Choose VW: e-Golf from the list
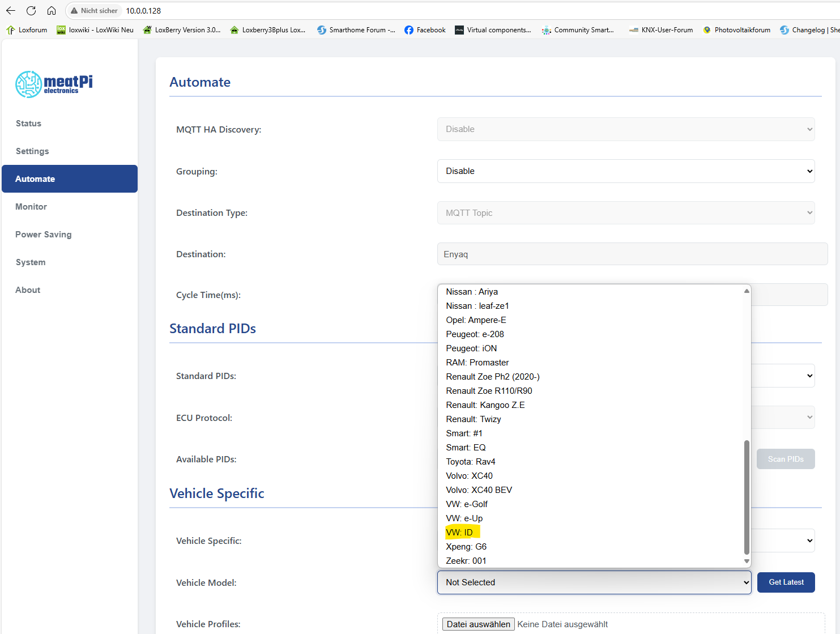840x634 pixels. (x=591, y=504)
